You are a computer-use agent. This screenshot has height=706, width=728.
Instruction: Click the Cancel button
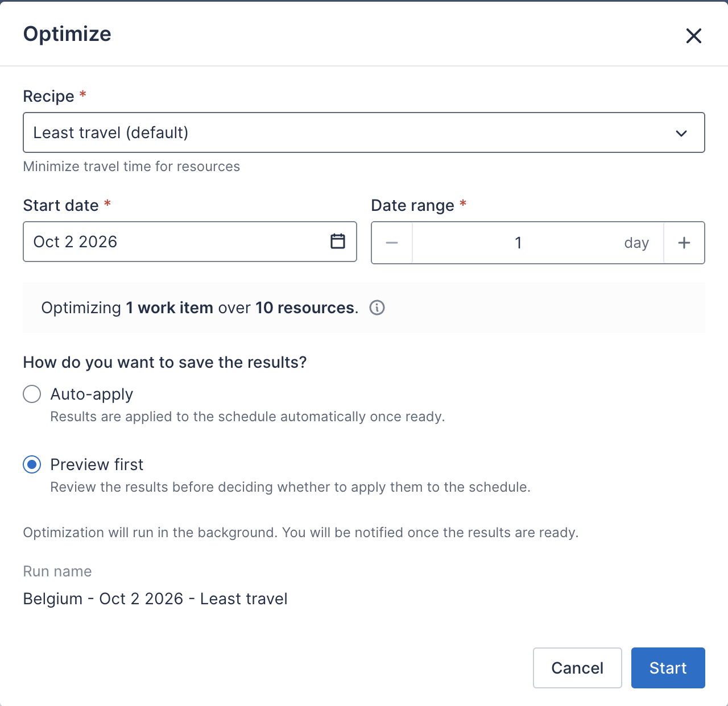[x=577, y=668]
